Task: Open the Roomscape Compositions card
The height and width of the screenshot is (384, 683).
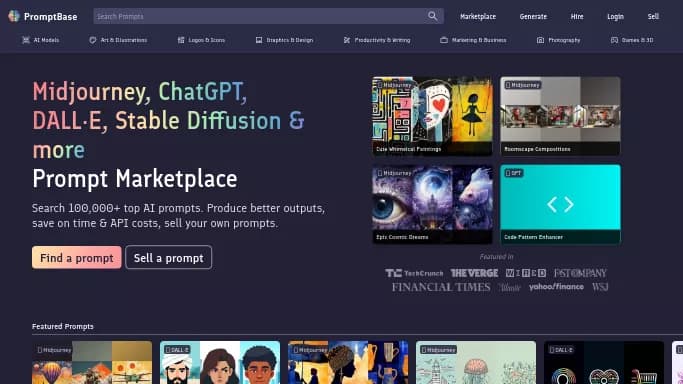Action: tap(560, 116)
